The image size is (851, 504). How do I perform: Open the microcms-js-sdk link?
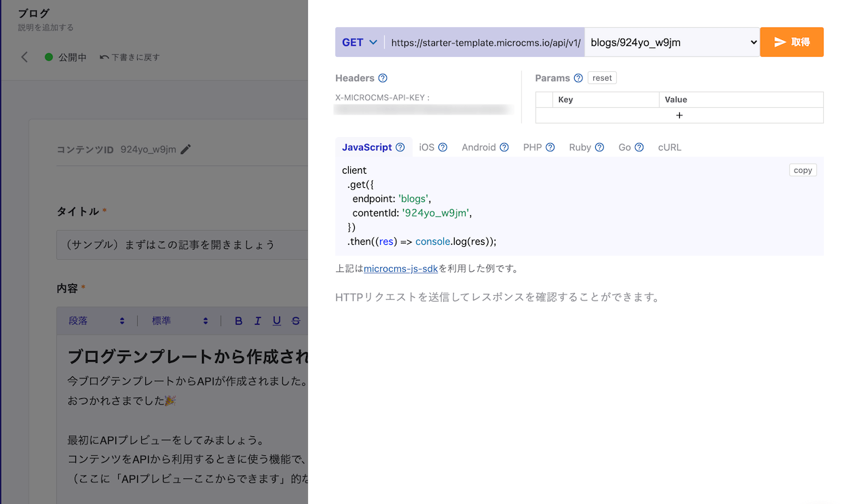400,269
